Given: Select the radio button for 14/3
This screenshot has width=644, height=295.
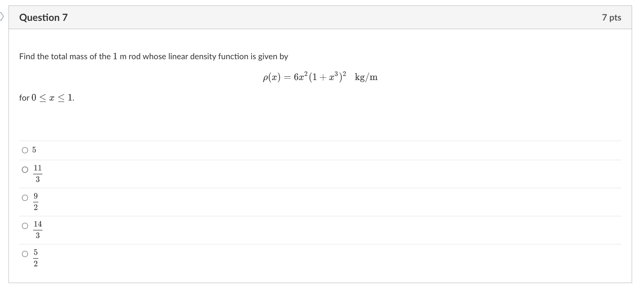Looking at the screenshot, I should [x=25, y=225].
